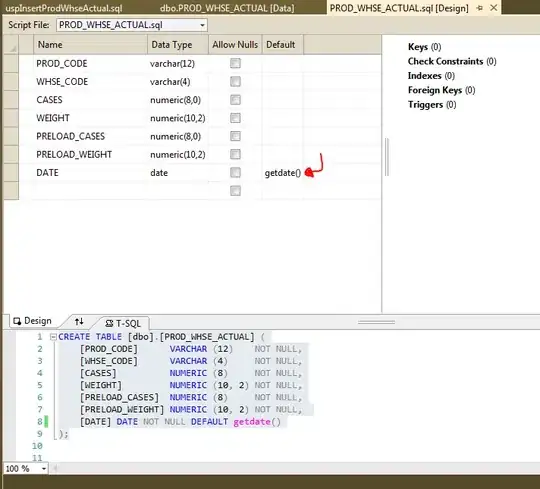Collapse the CREATE TABLE code block
Viewport: 540px width, 489px height.
(53, 337)
